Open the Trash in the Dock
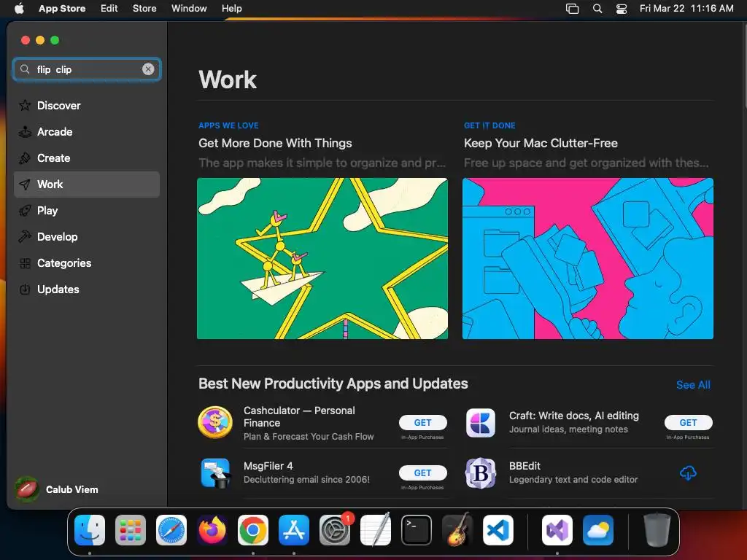The width and height of the screenshot is (747, 560). pyautogui.click(x=657, y=529)
